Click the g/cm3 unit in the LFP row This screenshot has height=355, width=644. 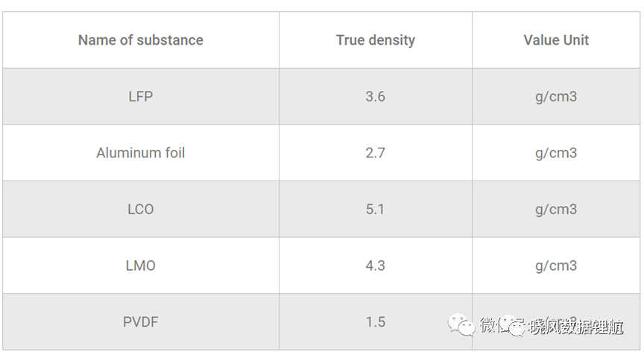pos(556,97)
